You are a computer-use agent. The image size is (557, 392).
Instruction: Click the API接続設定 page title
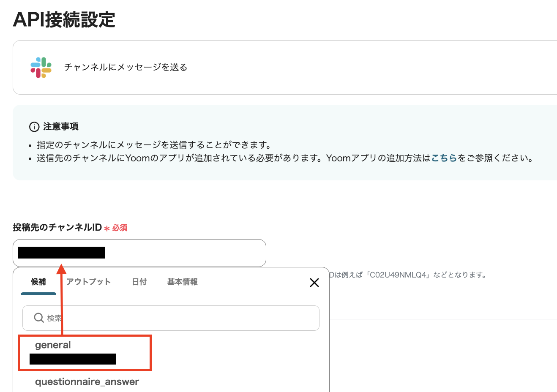click(x=64, y=20)
